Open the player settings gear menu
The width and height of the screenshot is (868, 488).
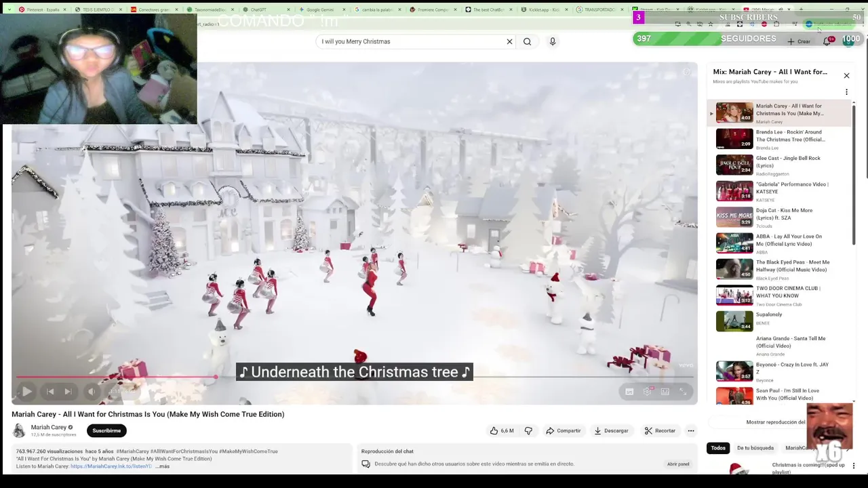pos(648,391)
